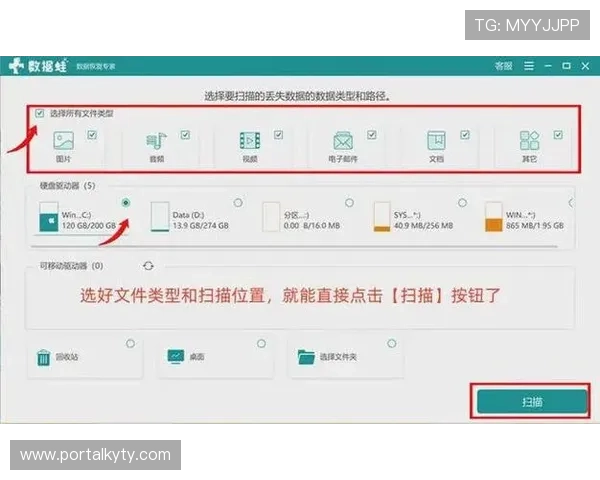Click the 120 GB/200 GB capacity text
Image resolution: width=600 pixels, height=480 pixels.
coord(89,226)
